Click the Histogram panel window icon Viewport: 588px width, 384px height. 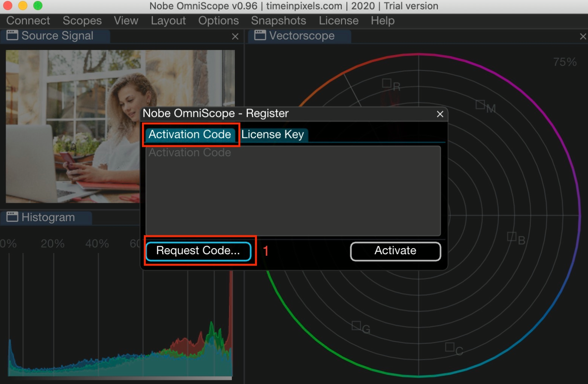coord(12,217)
